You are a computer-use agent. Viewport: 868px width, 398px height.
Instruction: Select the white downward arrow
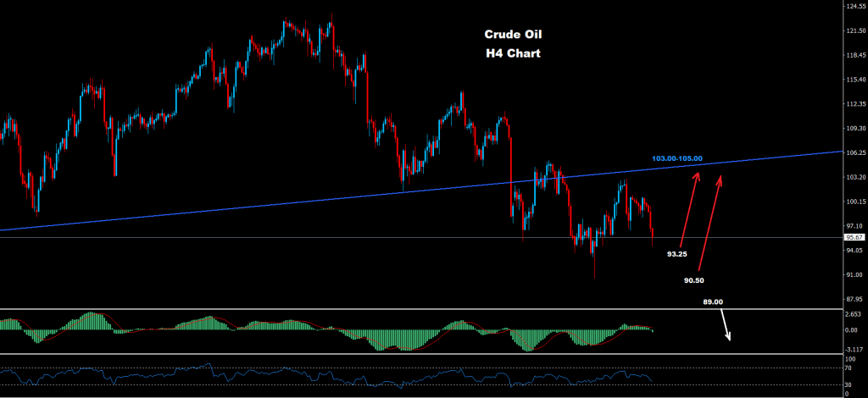click(x=726, y=324)
